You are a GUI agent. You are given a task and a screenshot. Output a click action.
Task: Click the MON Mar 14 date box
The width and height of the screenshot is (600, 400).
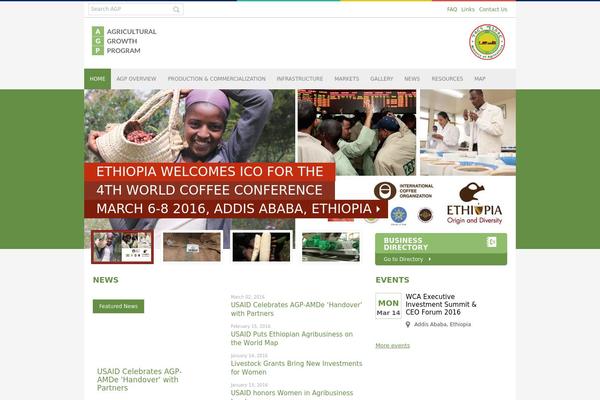[388, 306]
